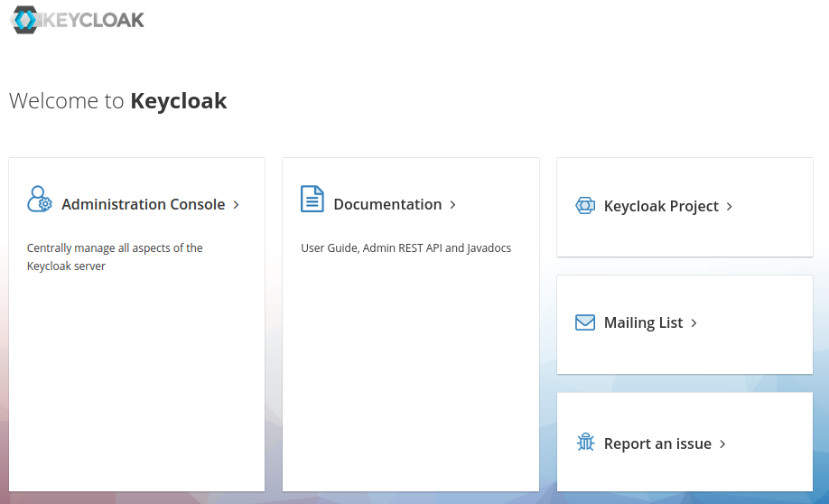The width and height of the screenshot is (829, 504).
Task: Click the chevron beside Report an issue
Action: coord(722,443)
